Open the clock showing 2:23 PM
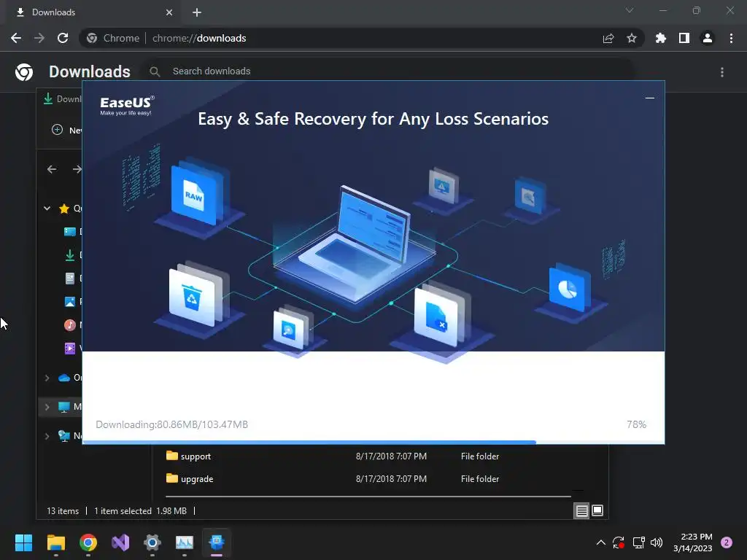747x560 pixels. (x=693, y=542)
